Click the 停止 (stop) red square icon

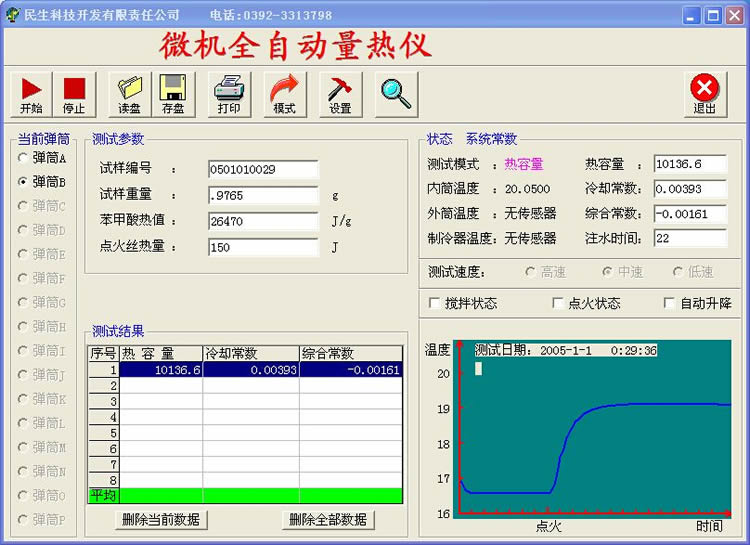74,94
